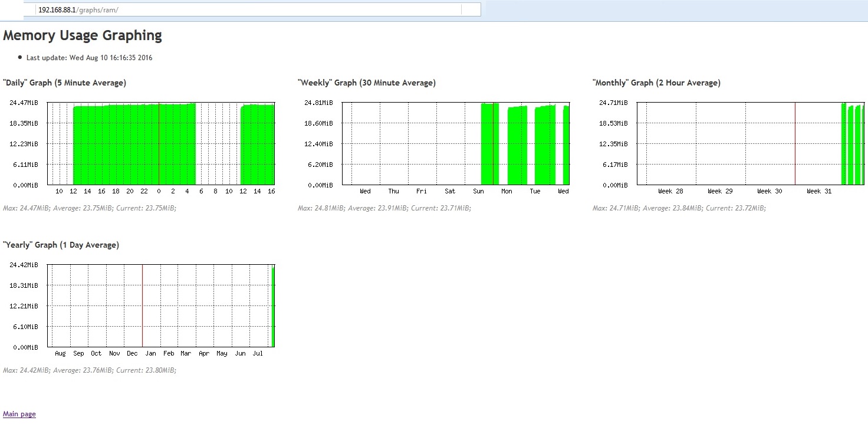Click the Yearly memory usage graph image
This screenshot has width=868, height=424.
coord(140,309)
